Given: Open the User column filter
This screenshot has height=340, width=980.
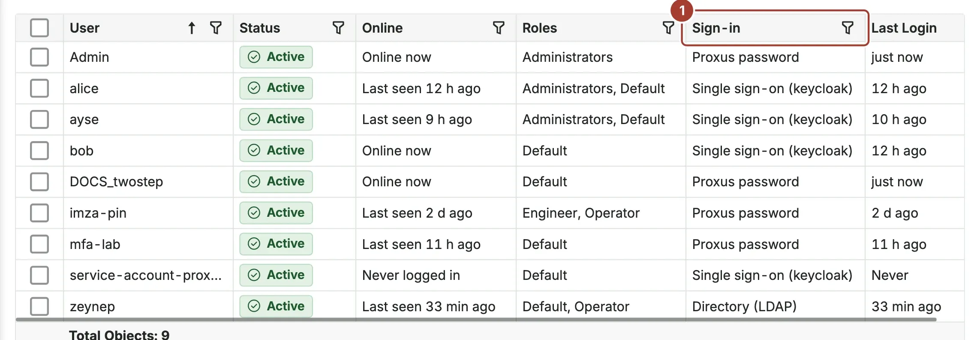Looking at the screenshot, I should [x=216, y=28].
